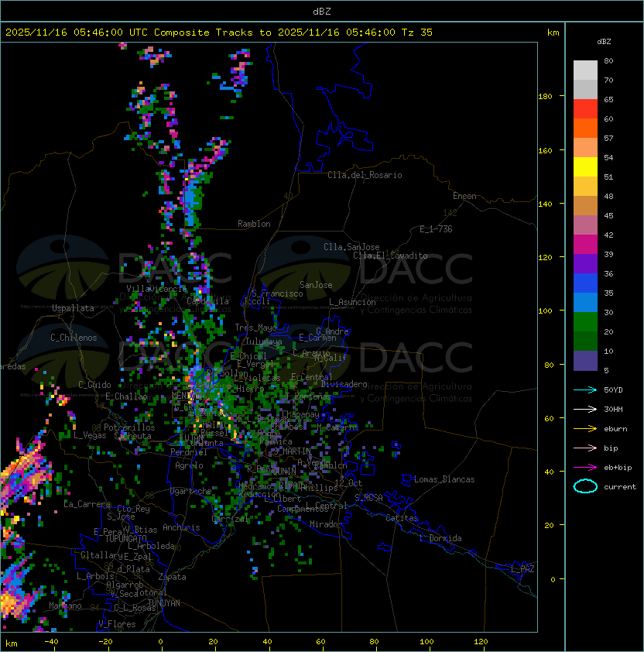The image size is (644, 652).
Task: Click the La_Carrera map label
Action: point(87,504)
